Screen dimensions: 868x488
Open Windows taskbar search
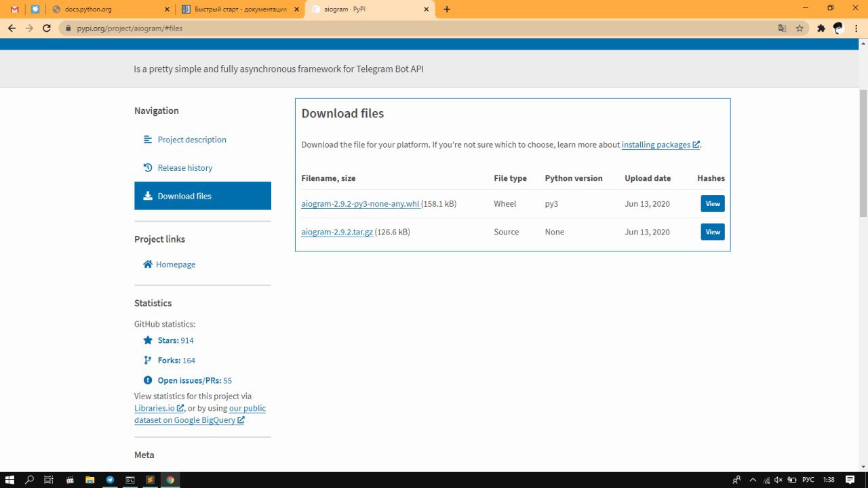tap(29, 480)
